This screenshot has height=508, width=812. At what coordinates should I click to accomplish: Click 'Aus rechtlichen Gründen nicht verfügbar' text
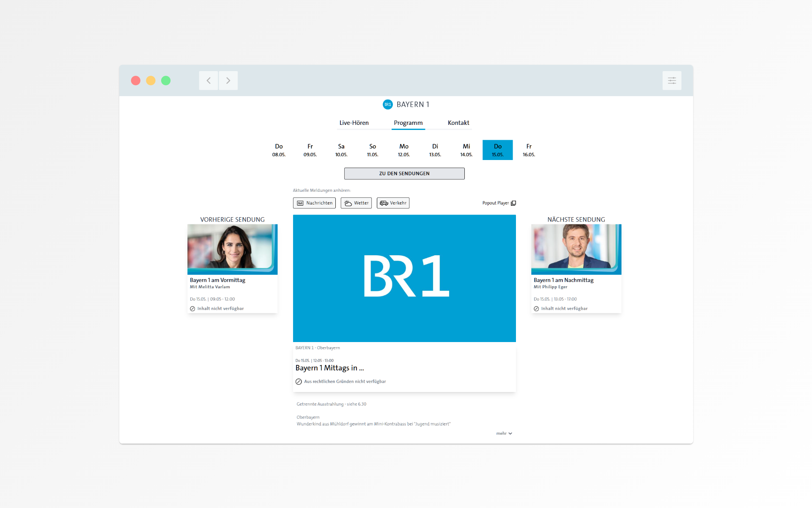click(345, 381)
